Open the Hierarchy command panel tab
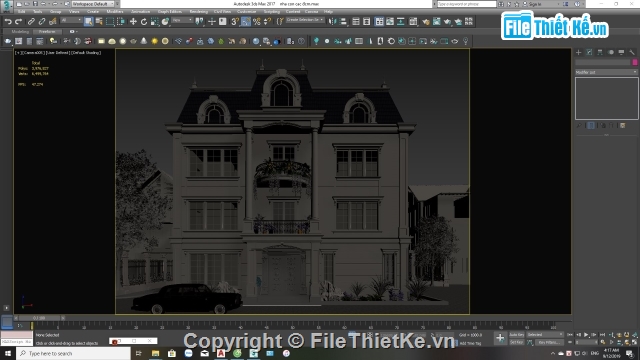Viewport: 640px width, 360px height. [x=600, y=52]
